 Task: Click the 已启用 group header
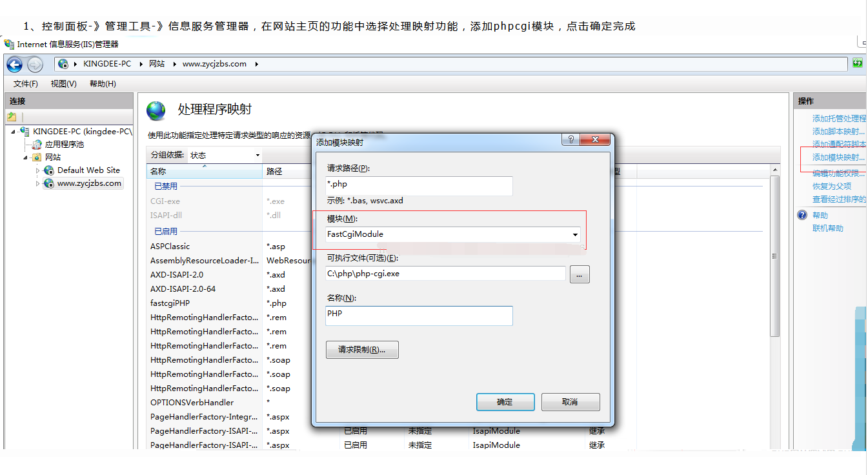coord(166,231)
